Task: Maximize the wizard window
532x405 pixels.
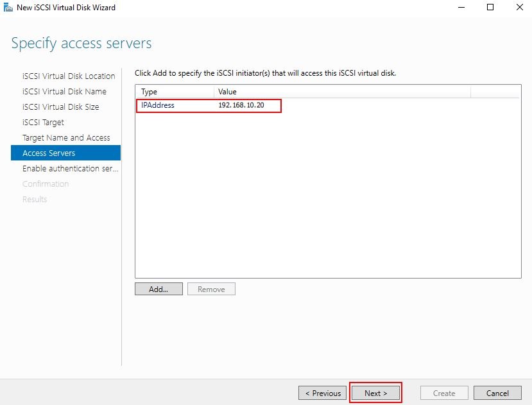Action: [490, 7]
